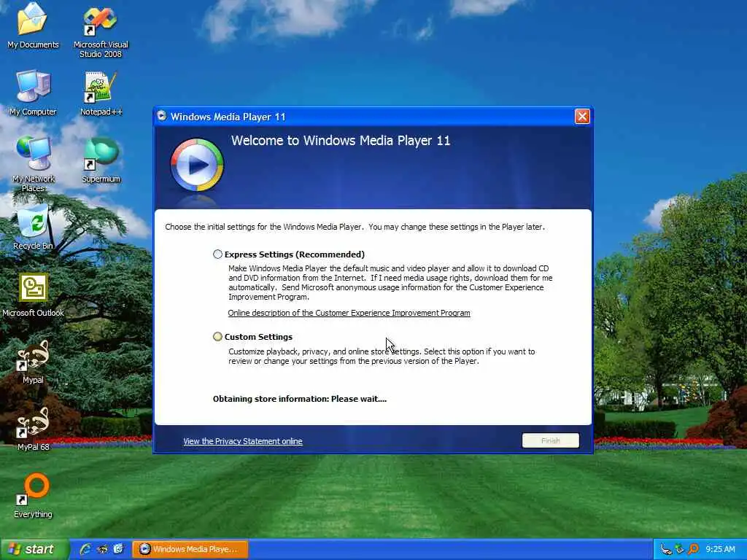This screenshot has width=747, height=560.
Task: Click the 'Welcome to Windows Media Player 11' heading
Action: (x=341, y=141)
